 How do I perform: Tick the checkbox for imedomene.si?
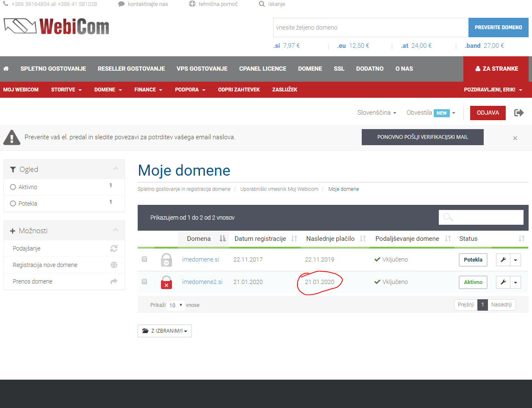click(x=144, y=259)
